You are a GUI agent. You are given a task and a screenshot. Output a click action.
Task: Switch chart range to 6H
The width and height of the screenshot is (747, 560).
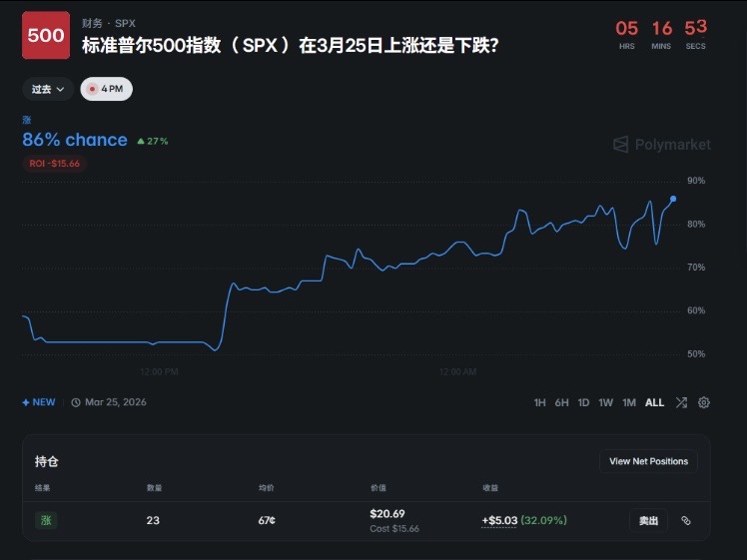561,402
